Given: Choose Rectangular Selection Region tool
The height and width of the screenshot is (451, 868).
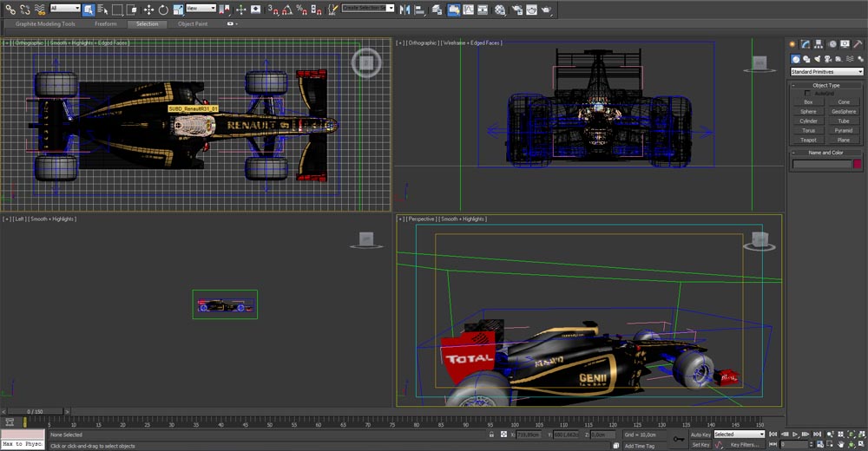Looking at the screenshot, I should pos(117,10).
